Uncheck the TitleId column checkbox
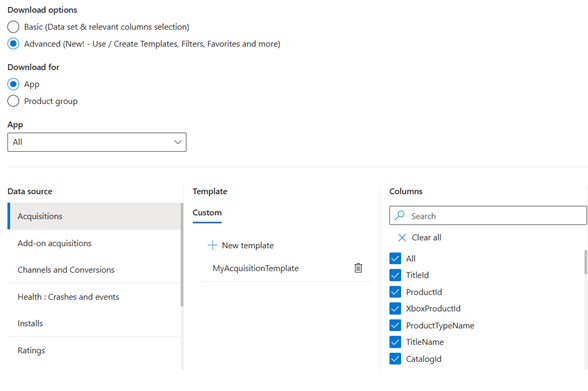 point(395,275)
